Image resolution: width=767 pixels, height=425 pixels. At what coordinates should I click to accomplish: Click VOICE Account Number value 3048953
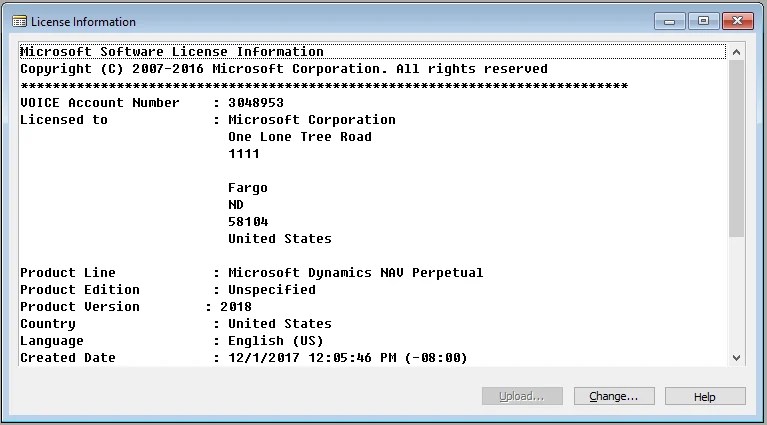[256, 103]
